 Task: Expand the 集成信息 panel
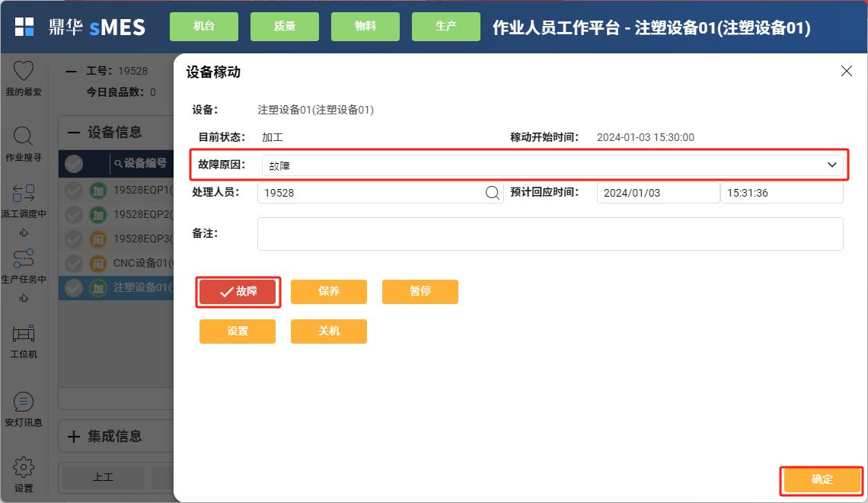(x=73, y=437)
